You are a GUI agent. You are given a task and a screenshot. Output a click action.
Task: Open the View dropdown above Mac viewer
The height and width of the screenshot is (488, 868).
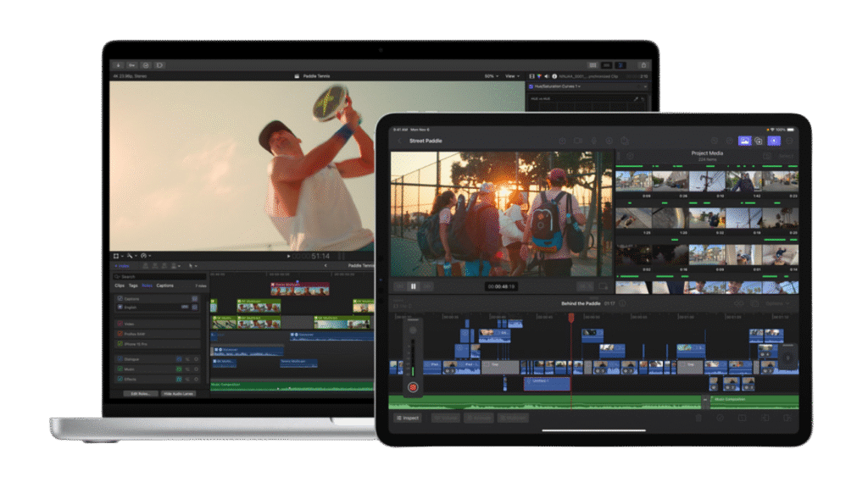pos(512,76)
